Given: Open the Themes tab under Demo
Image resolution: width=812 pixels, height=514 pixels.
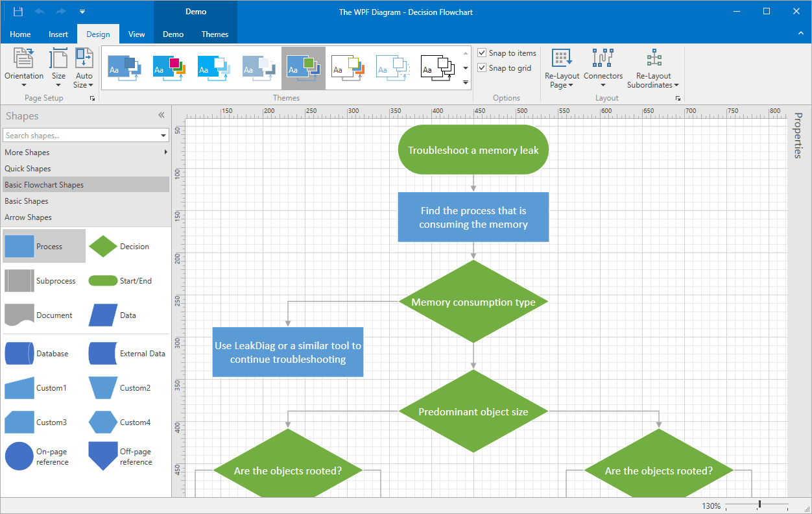Looking at the screenshot, I should [x=215, y=34].
